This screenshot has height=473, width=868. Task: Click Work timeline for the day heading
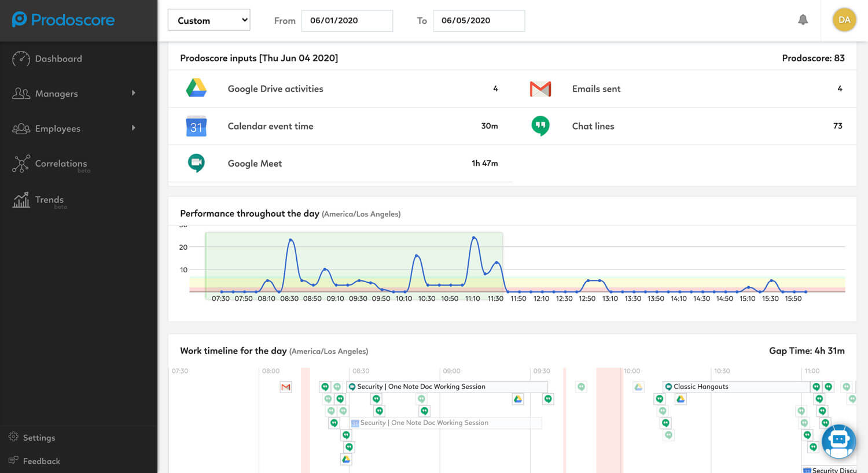pyautogui.click(x=233, y=350)
